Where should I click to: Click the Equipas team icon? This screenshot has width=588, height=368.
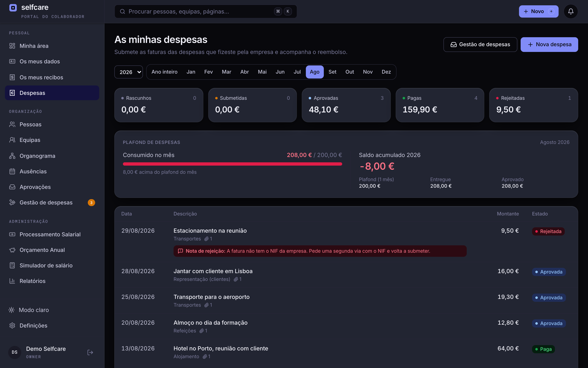[x=12, y=140]
